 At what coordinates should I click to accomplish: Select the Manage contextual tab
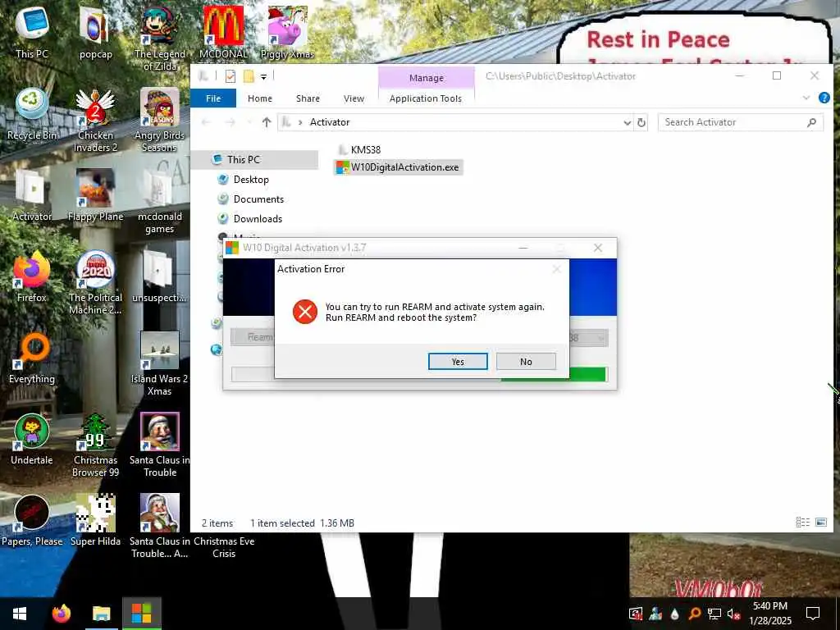click(x=427, y=78)
